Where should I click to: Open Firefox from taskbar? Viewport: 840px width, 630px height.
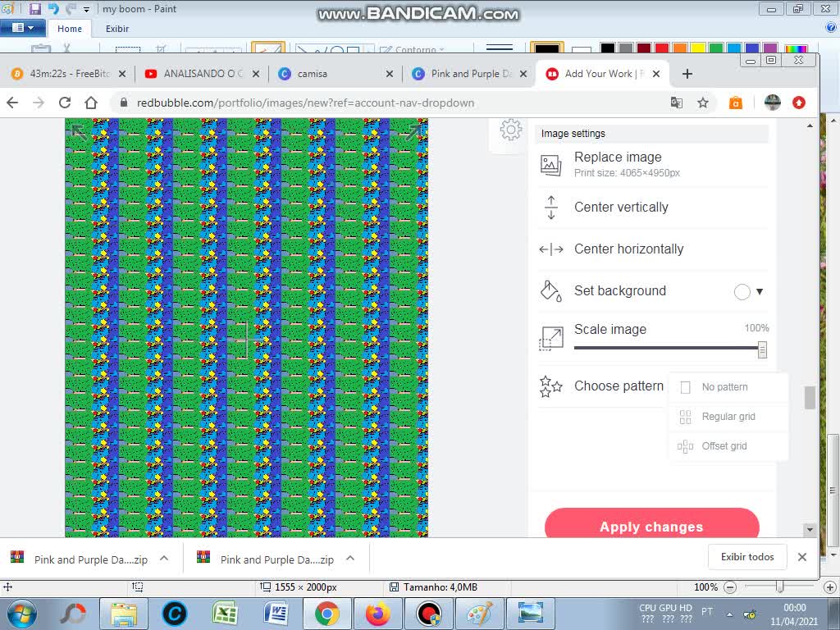pyautogui.click(x=378, y=614)
